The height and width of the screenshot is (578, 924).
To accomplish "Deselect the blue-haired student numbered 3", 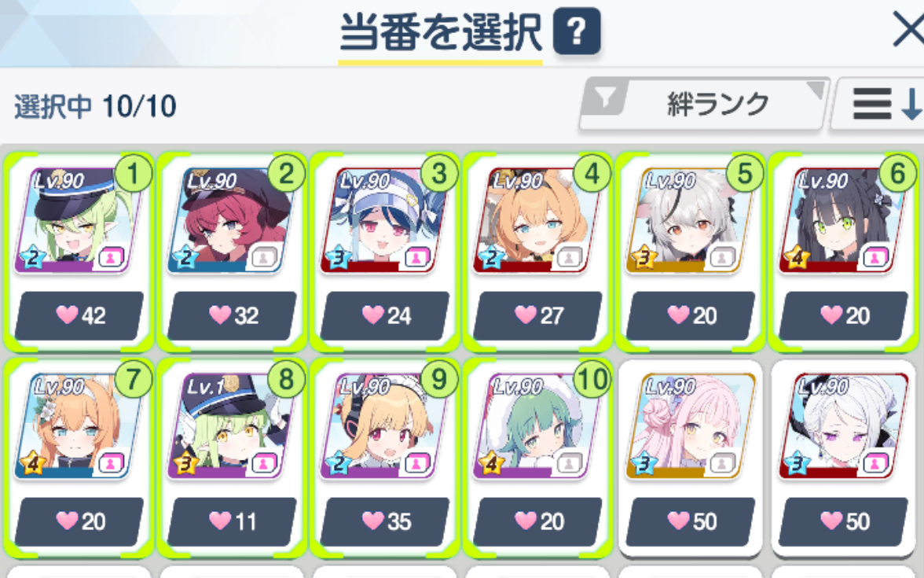I will pos(385,252).
